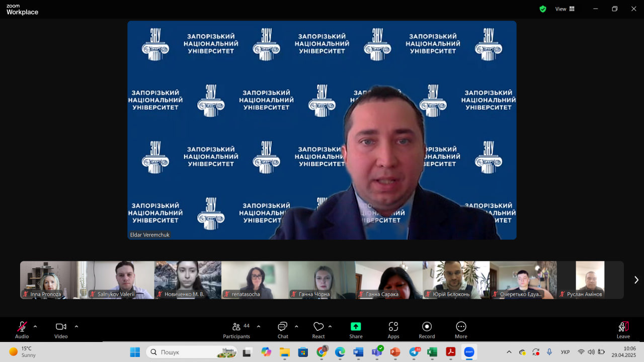Viewport: 644px width, 362px height.
Task: Switch to Google Chrome in taskbar
Action: point(321,352)
